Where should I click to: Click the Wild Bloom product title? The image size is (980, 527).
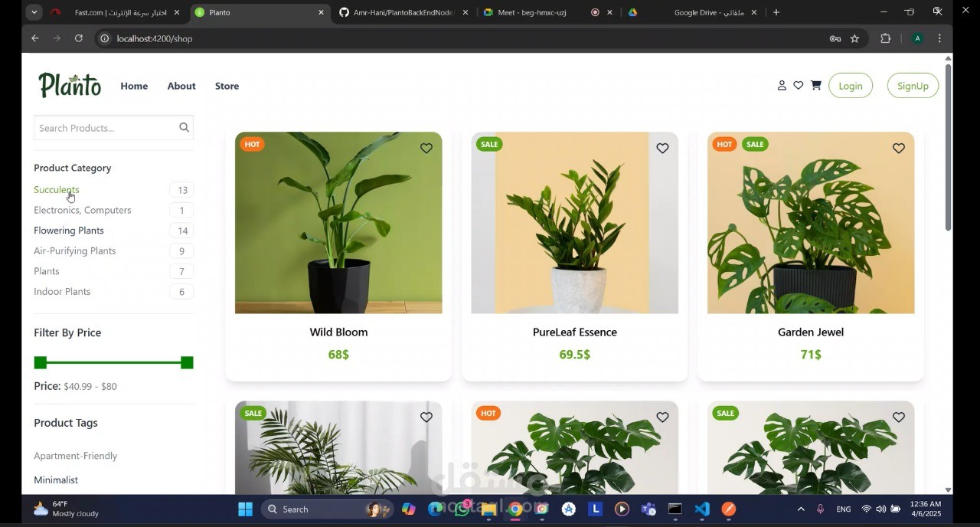point(338,332)
